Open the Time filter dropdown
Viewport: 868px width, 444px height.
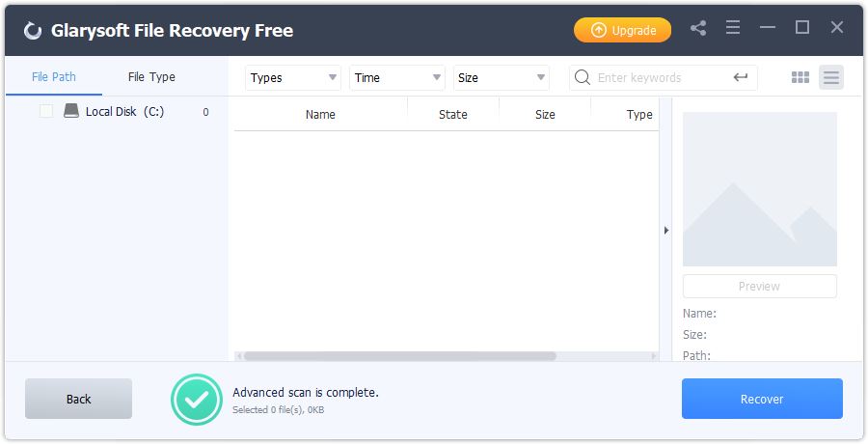pyautogui.click(x=397, y=77)
